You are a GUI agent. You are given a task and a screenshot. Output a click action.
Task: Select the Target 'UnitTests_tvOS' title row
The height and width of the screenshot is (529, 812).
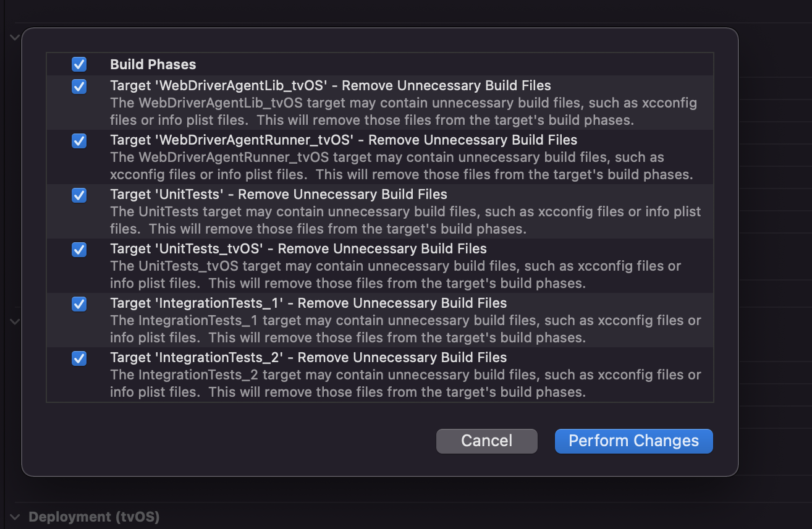298,249
